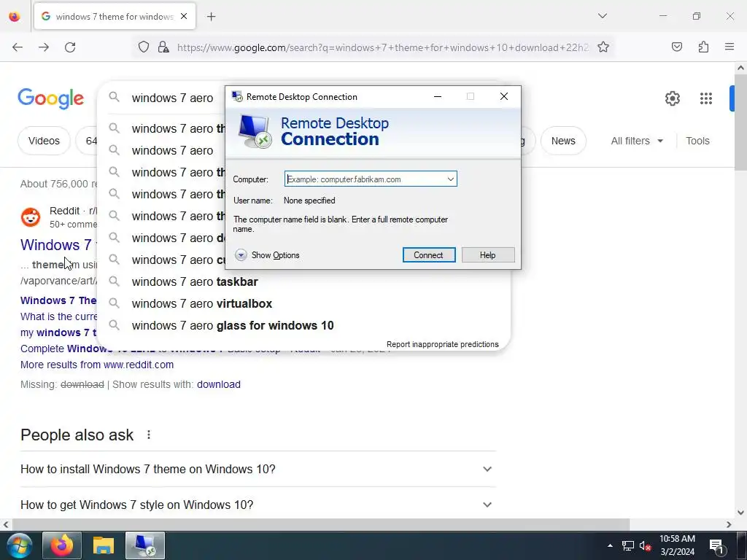747x560 pixels.
Task: Close the 'windows 7 theme' browser tab
Action: pyautogui.click(x=184, y=16)
